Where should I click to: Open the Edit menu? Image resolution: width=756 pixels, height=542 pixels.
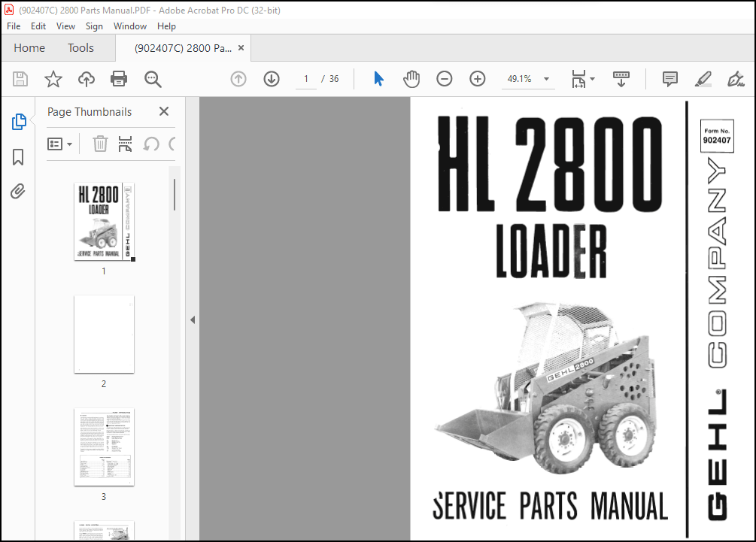click(x=38, y=26)
